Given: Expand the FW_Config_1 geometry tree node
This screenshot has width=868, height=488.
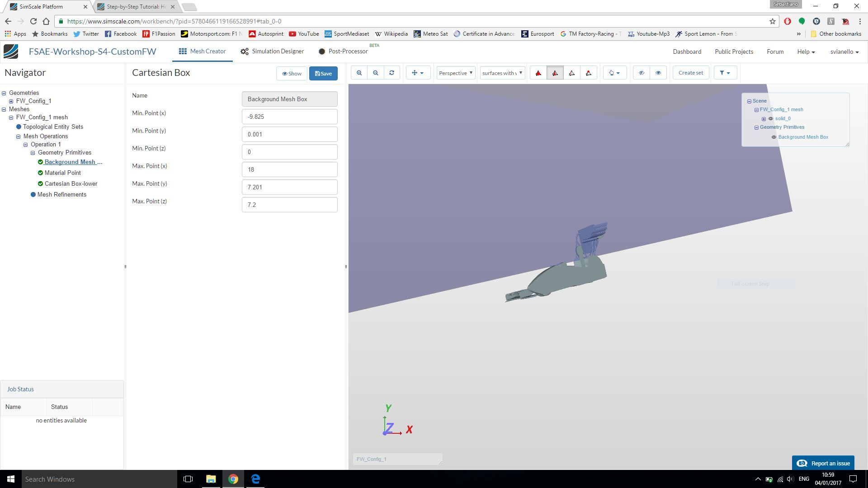Looking at the screenshot, I should point(11,101).
